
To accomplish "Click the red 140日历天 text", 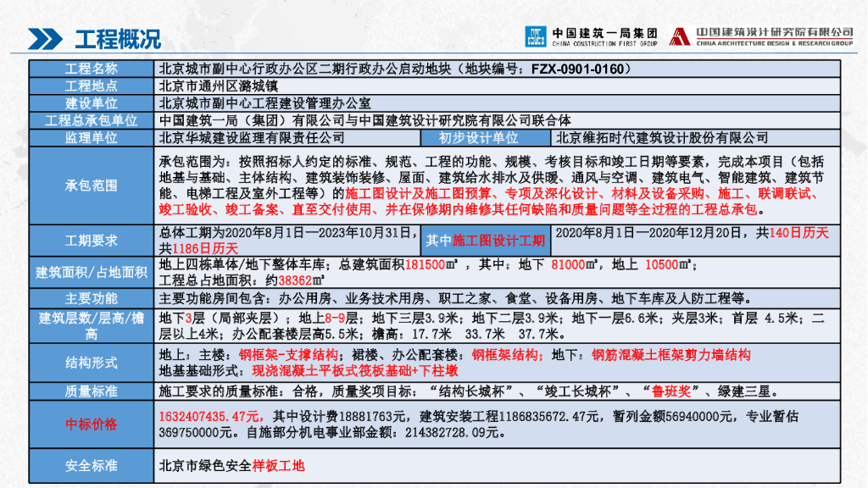I will [798, 233].
